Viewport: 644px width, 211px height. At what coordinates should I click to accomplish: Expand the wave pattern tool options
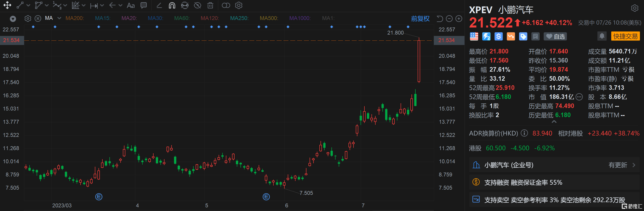click(x=65, y=5)
